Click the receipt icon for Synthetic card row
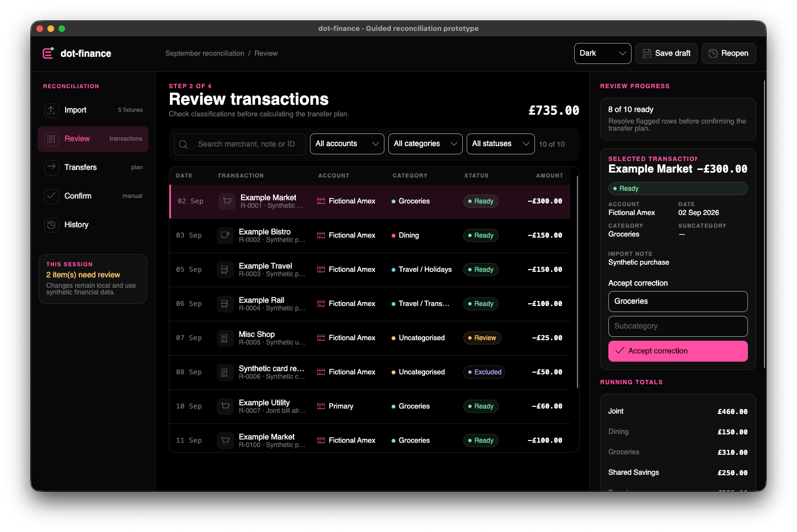797x532 pixels. [x=225, y=372]
